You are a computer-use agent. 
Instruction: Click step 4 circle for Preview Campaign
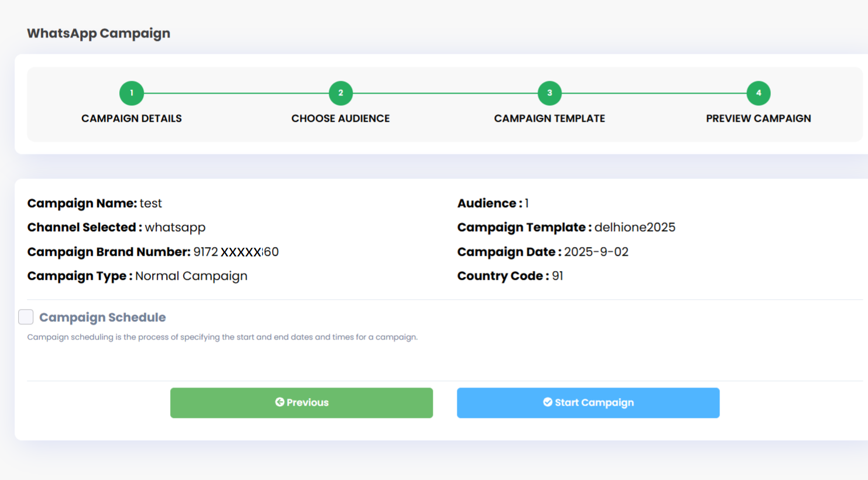tap(758, 93)
